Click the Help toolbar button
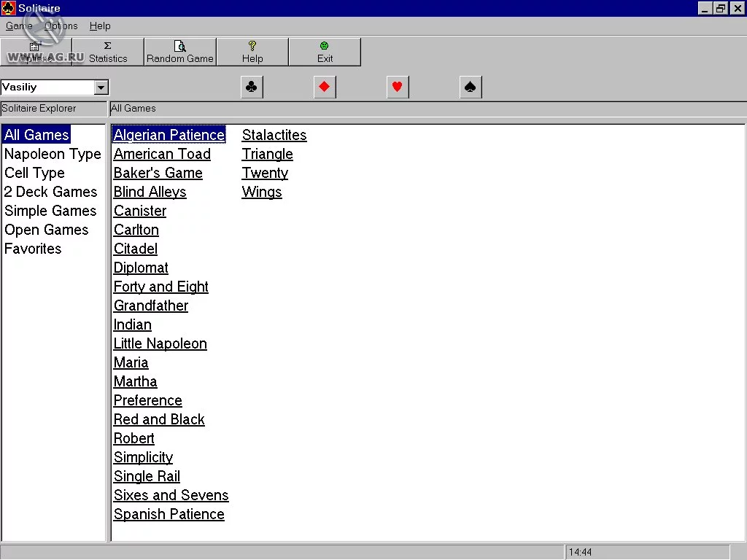 pyautogui.click(x=252, y=52)
